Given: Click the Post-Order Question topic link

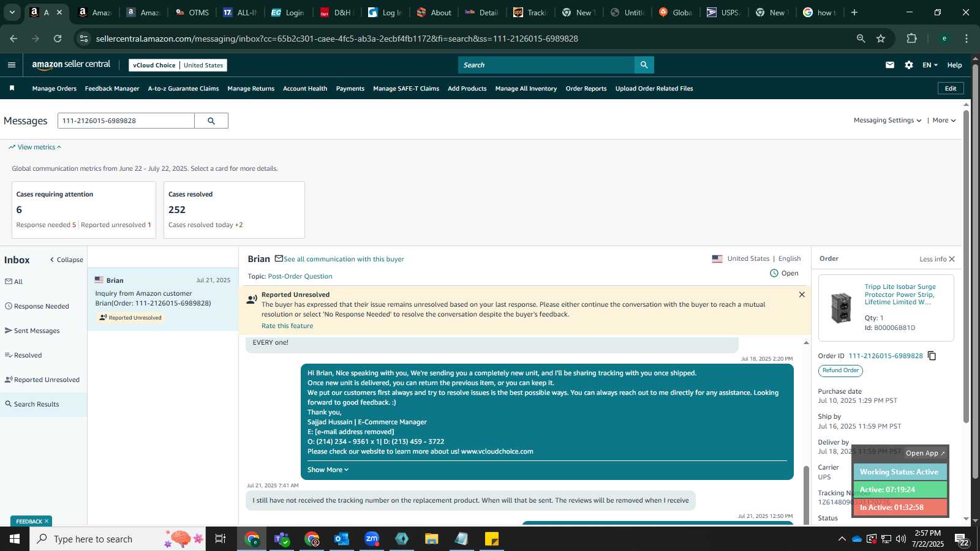Looking at the screenshot, I should point(300,276).
